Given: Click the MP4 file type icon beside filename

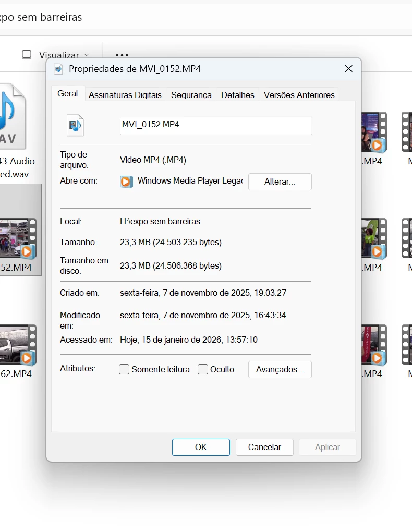Looking at the screenshot, I should point(75,125).
